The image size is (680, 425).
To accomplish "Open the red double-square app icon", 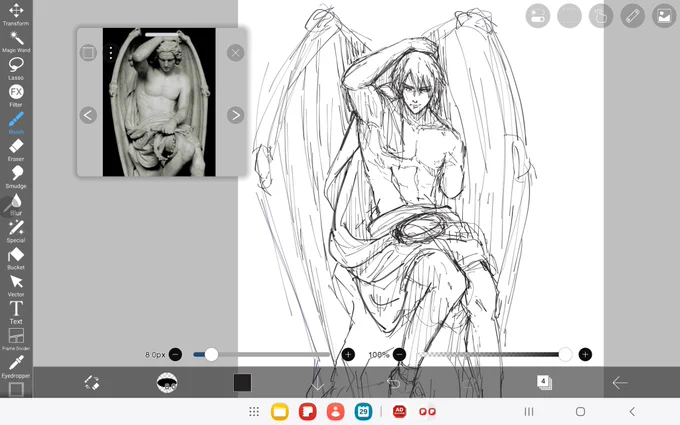I will pos(427,412).
